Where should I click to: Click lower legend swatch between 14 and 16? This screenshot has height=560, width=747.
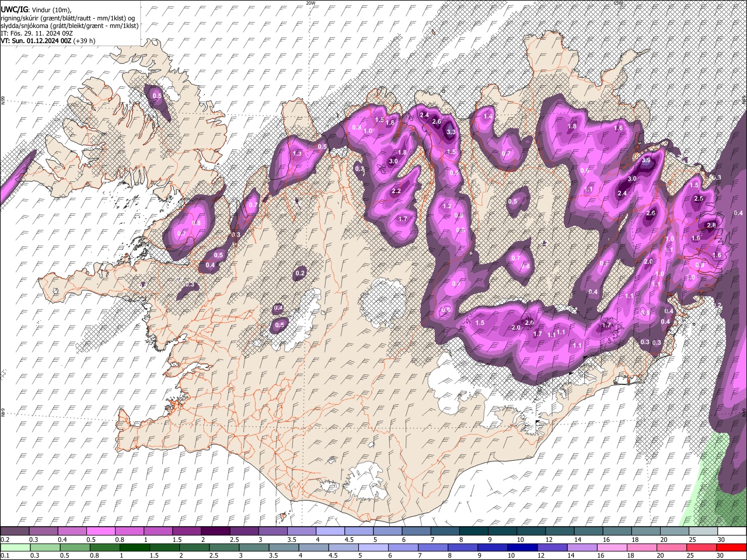(581, 547)
